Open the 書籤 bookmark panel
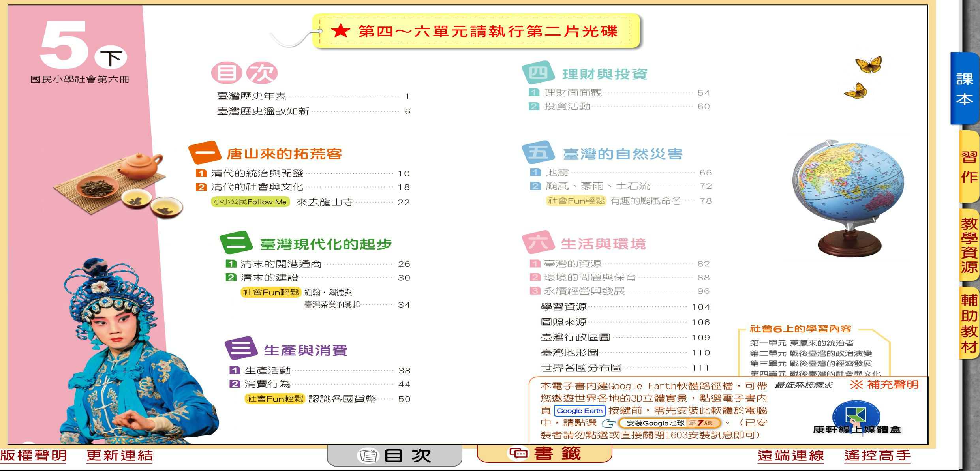The width and height of the screenshot is (980, 471). click(544, 453)
